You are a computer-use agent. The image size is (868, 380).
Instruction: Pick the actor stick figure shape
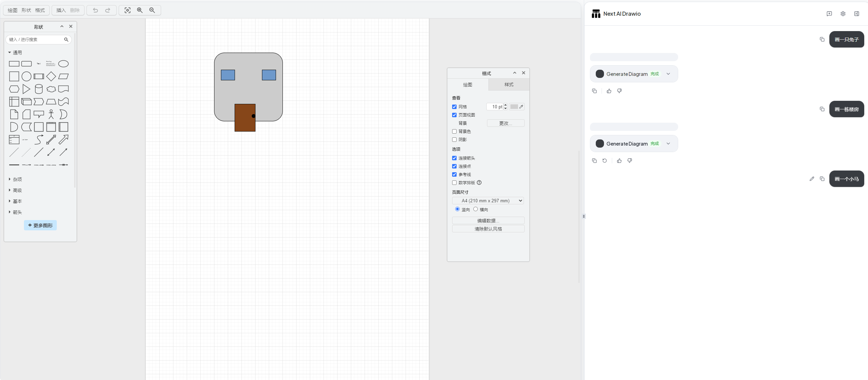click(51, 114)
